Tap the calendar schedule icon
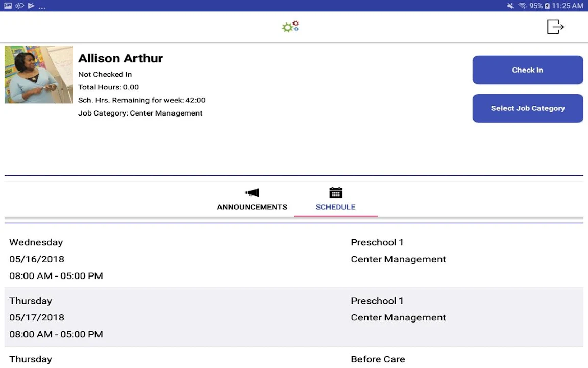Viewport: 588px width, 368px height. click(x=335, y=193)
